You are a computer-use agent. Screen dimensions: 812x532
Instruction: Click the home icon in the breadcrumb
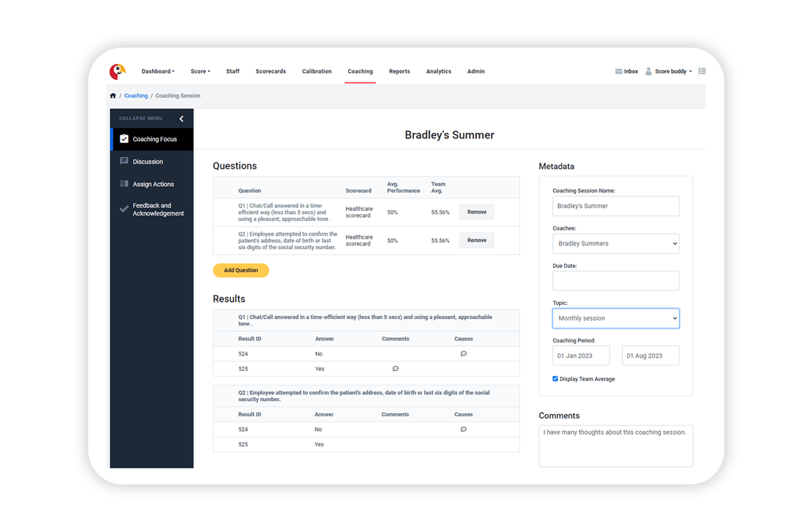coord(113,95)
